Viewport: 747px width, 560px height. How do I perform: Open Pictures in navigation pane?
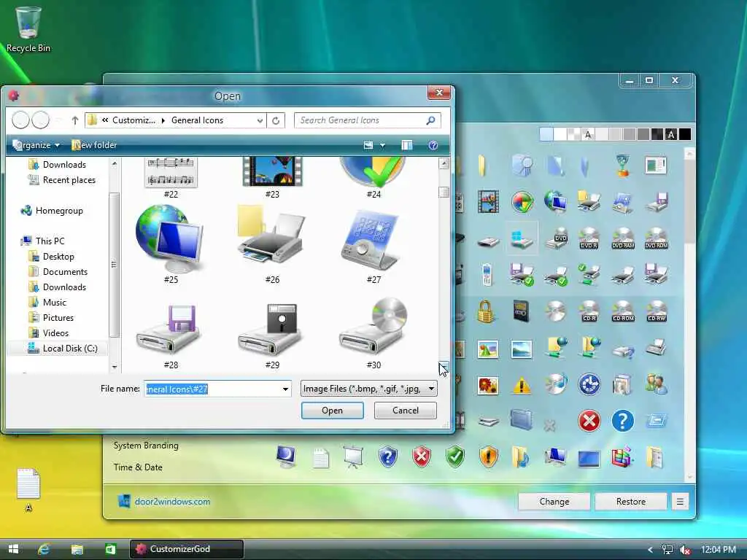tap(51, 318)
